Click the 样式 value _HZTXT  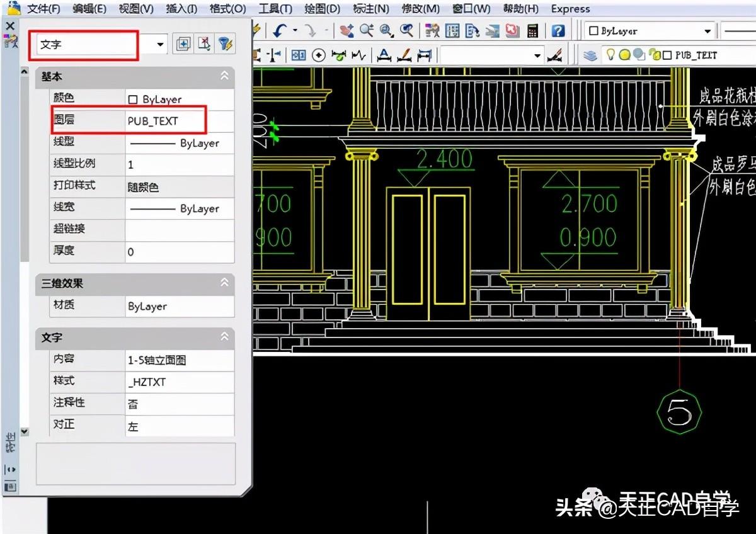(x=147, y=382)
